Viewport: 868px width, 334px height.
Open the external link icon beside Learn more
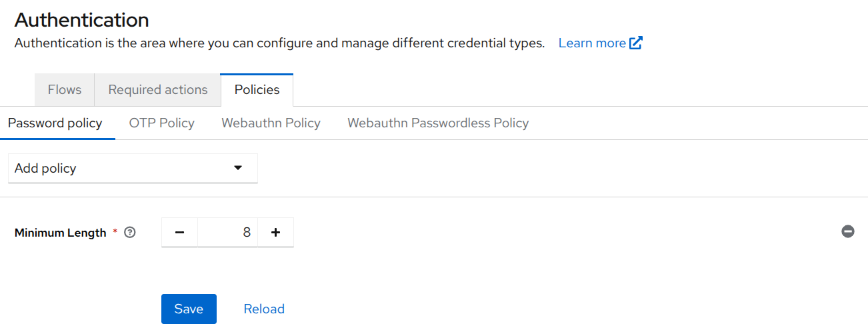[636, 43]
